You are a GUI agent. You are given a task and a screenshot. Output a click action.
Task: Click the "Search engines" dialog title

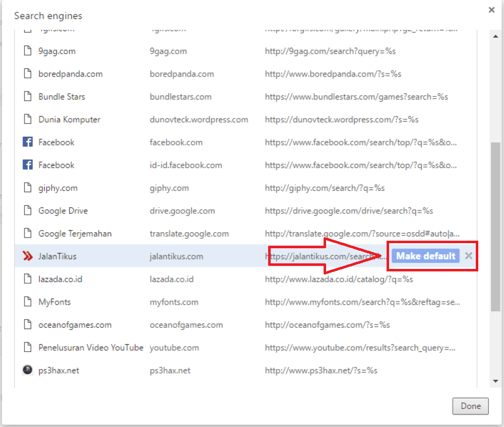point(48,16)
